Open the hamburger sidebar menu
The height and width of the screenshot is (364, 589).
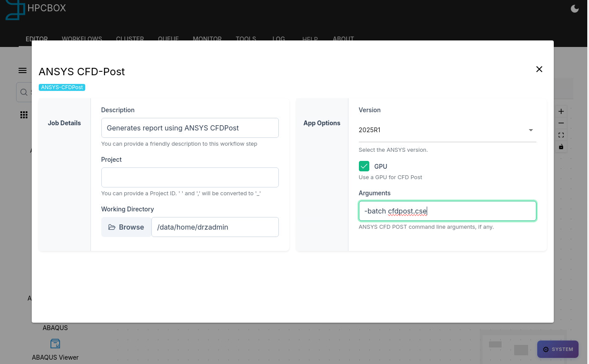click(23, 71)
